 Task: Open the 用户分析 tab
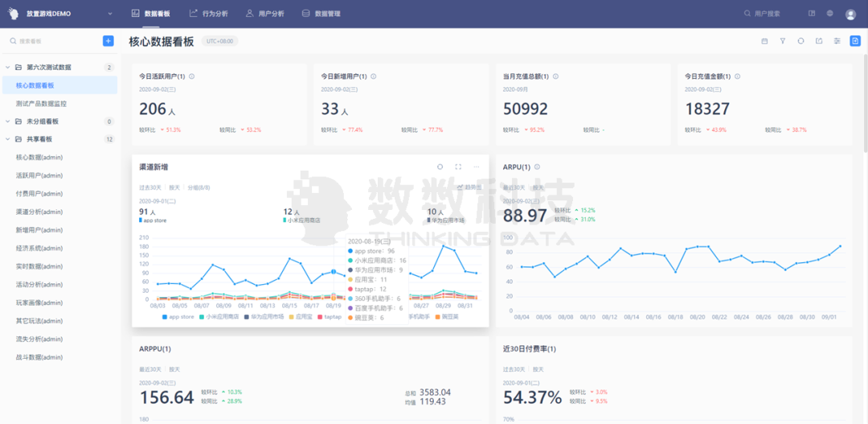pos(265,14)
